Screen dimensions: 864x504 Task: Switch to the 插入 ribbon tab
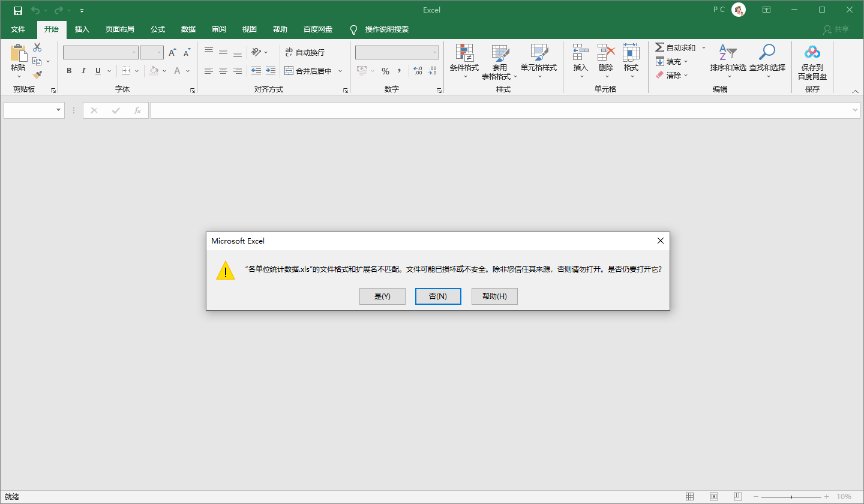coord(82,29)
